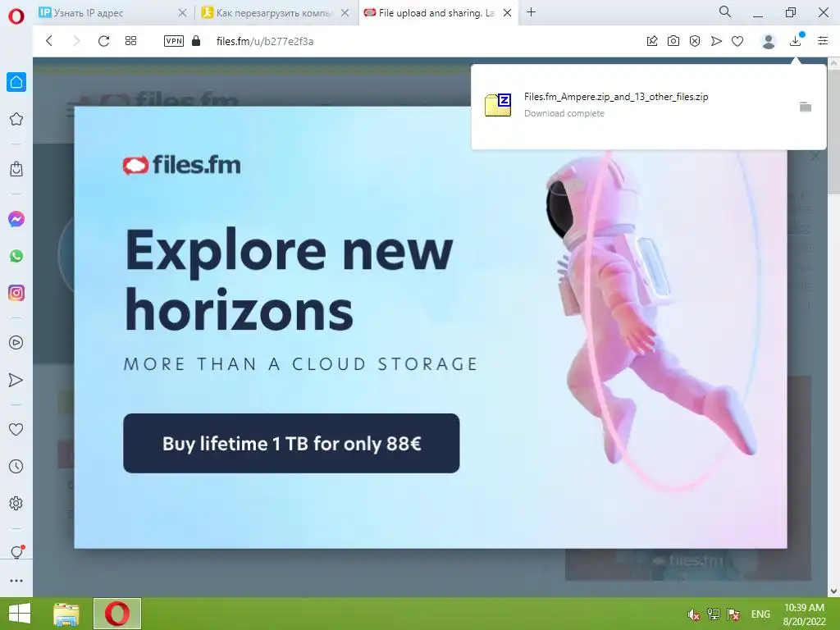This screenshot has height=630, width=840.
Task: Close the File upload and sharing tab
Action: (x=507, y=13)
